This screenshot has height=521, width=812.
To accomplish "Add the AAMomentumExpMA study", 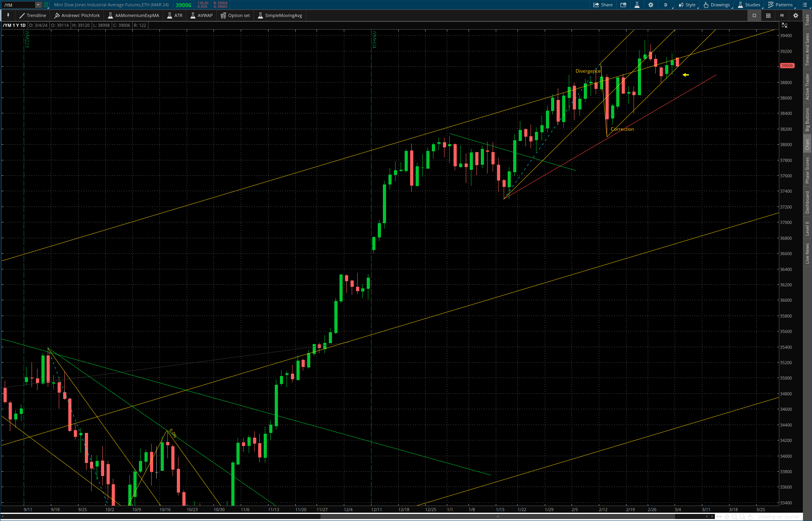I will 133,15.
